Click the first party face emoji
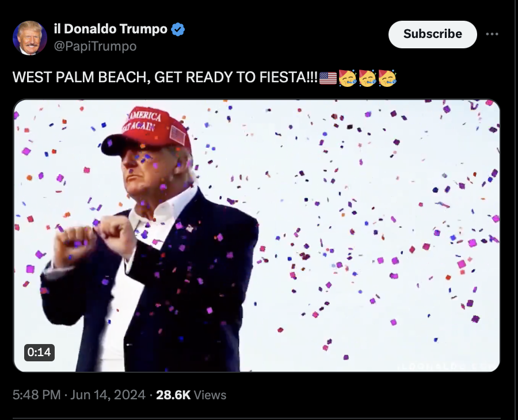 click(348, 78)
